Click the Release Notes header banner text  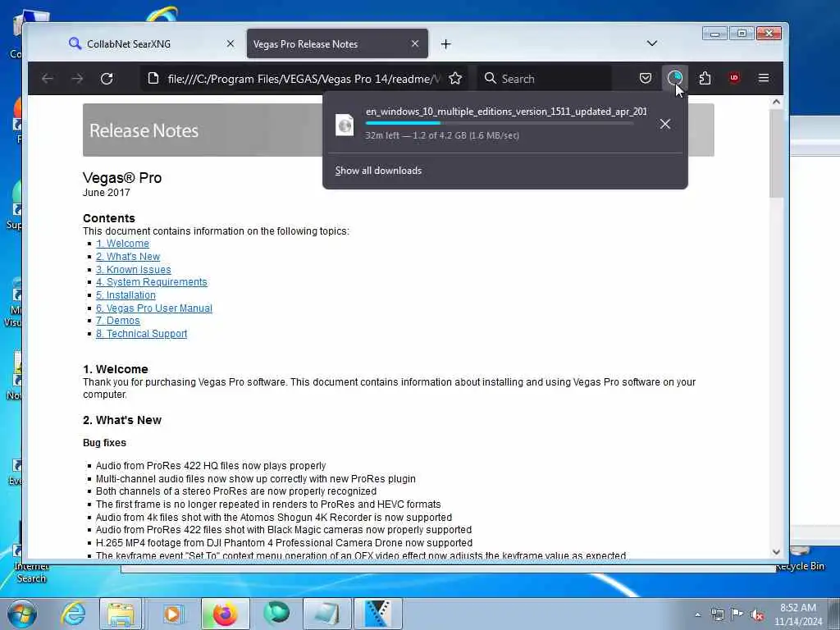144,130
